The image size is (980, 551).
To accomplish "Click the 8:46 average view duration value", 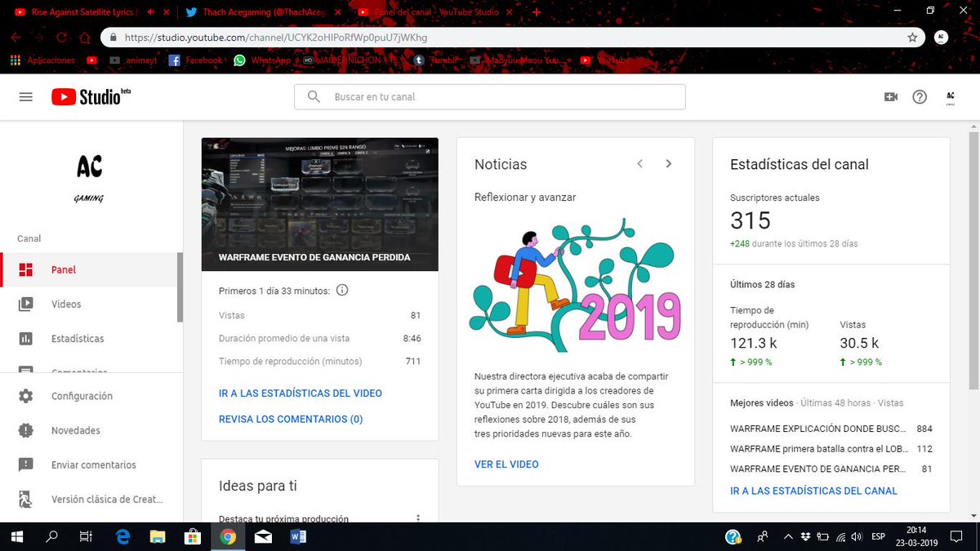I will [412, 338].
